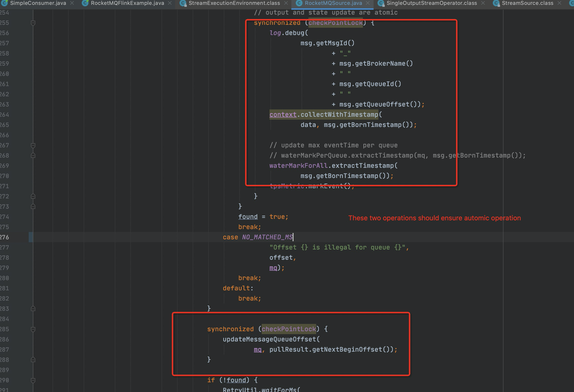
Task: Close the StreamExecutionEnvironment.class tab
Action: point(286,3)
